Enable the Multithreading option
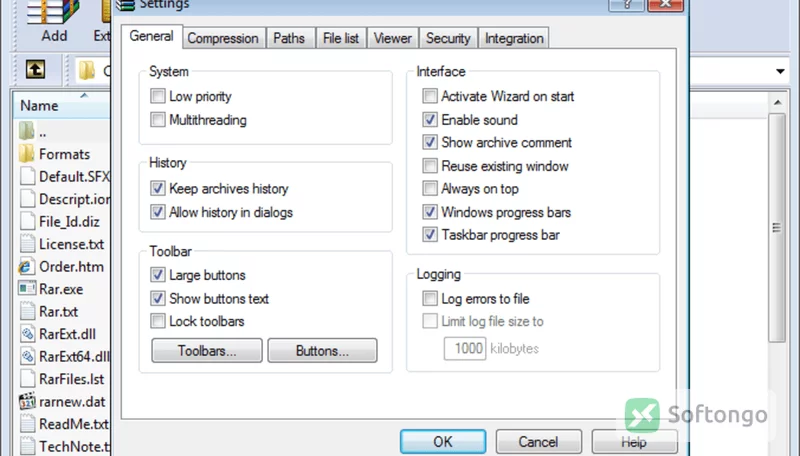 (158, 119)
